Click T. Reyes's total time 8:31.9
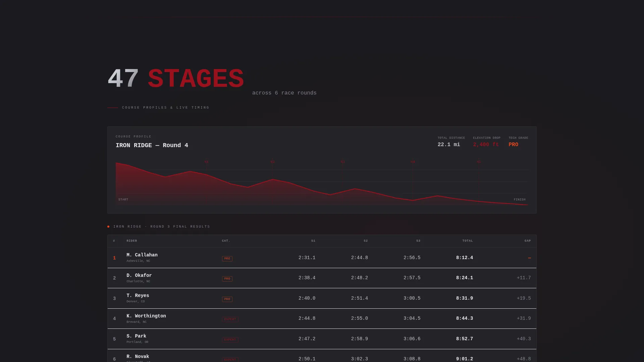Viewport: 644px width, 362px height. click(465, 298)
